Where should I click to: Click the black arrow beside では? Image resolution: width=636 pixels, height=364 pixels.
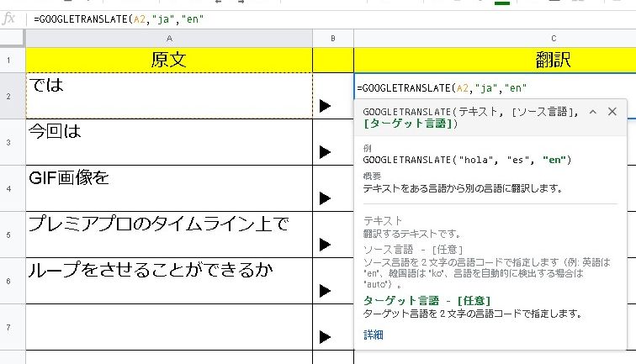(326, 106)
